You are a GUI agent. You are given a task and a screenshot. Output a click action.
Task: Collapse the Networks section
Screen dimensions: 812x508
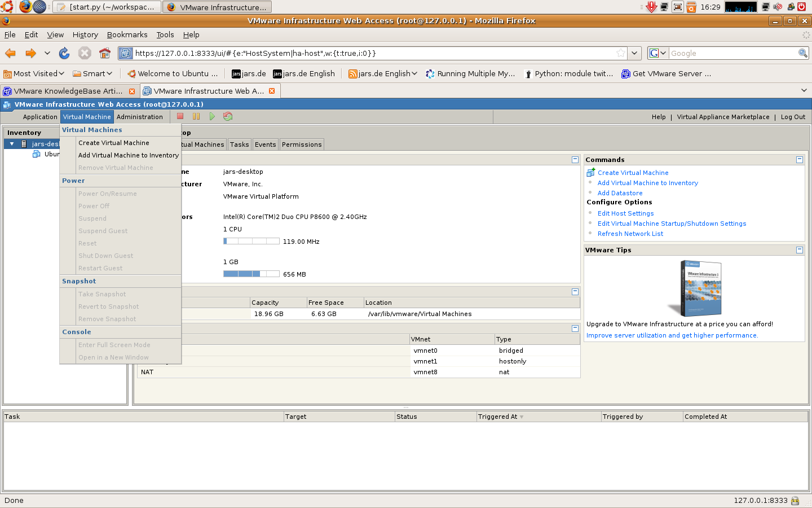[575, 329]
